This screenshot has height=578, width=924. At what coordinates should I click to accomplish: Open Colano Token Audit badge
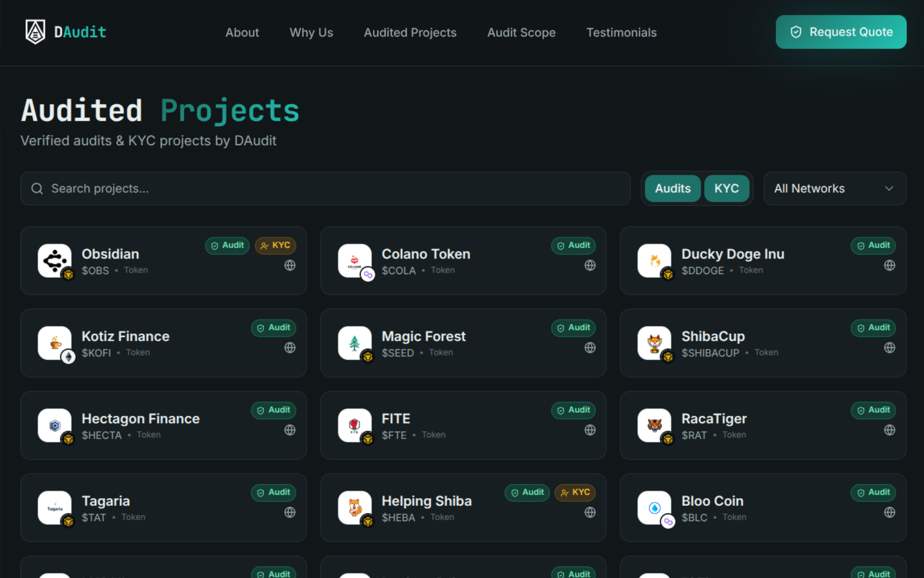point(574,246)
